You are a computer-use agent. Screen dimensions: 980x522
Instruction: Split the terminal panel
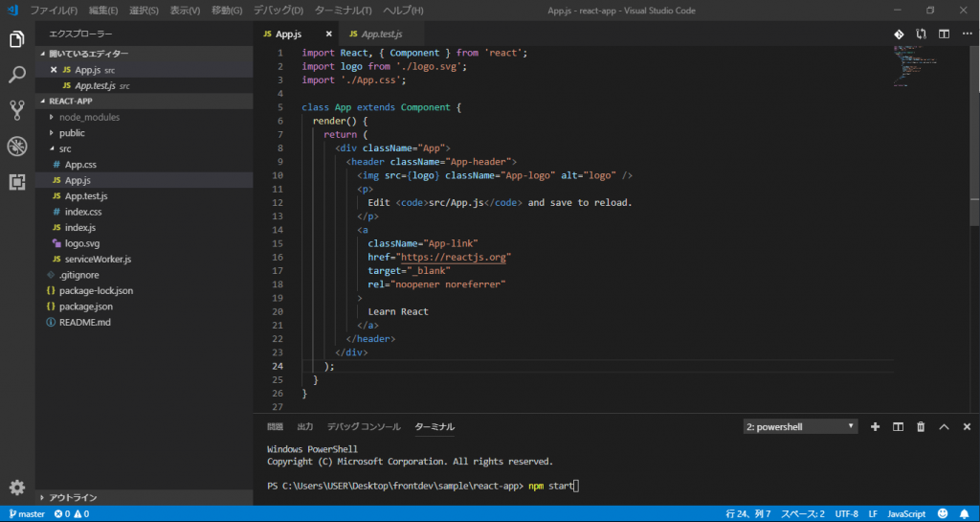coord(898,427)
